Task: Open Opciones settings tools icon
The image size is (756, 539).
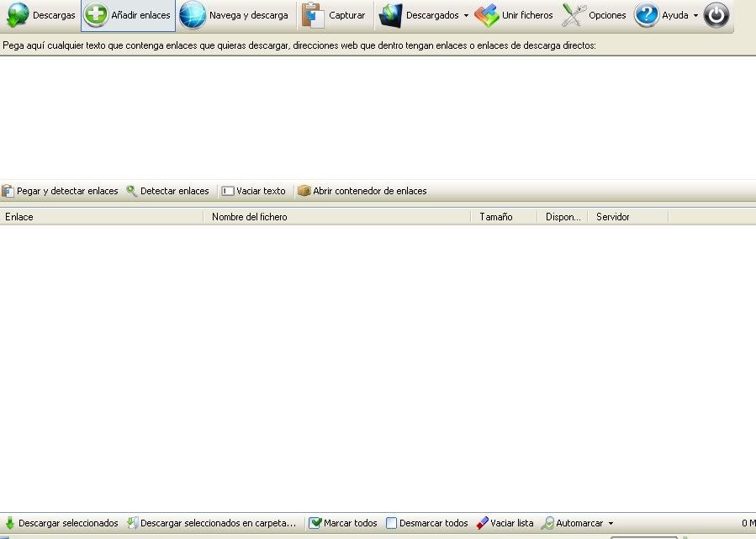Action: click(x=574, y=15)
